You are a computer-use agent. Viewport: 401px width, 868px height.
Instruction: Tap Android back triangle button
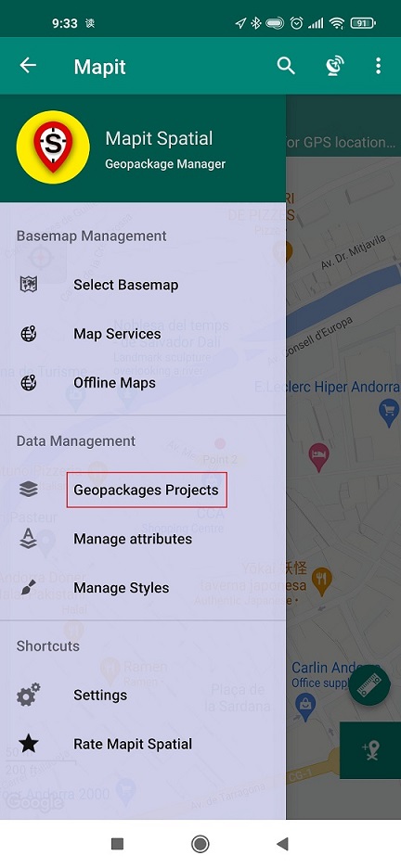tap(282, 844)
